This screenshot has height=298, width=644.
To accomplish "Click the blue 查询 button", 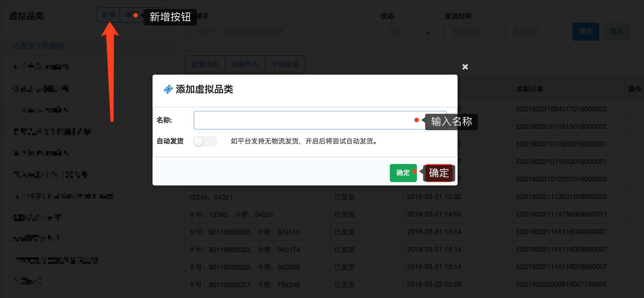I will (x=586, y=32).
